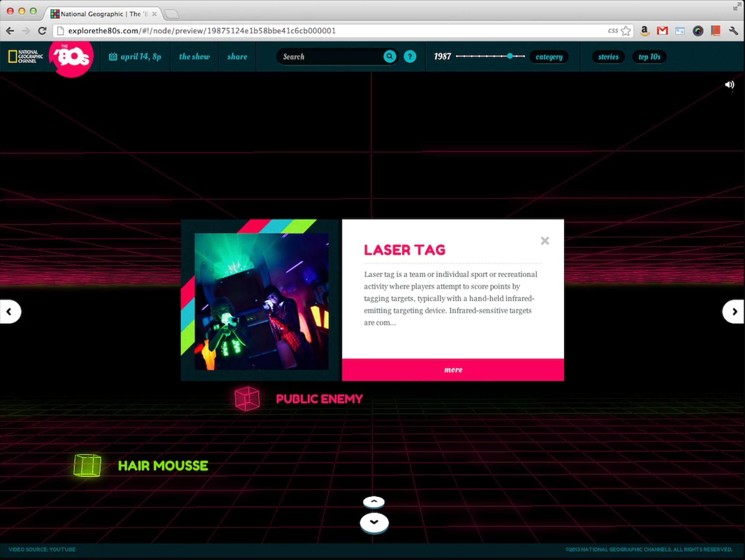Bookmark page with the star icon

point(625,31)
